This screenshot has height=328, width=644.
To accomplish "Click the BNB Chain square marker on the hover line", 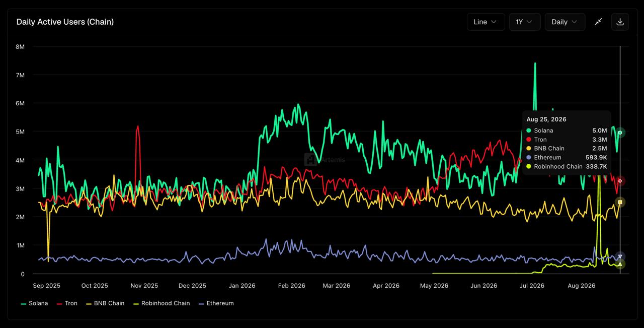I will [x=620, y=202].
